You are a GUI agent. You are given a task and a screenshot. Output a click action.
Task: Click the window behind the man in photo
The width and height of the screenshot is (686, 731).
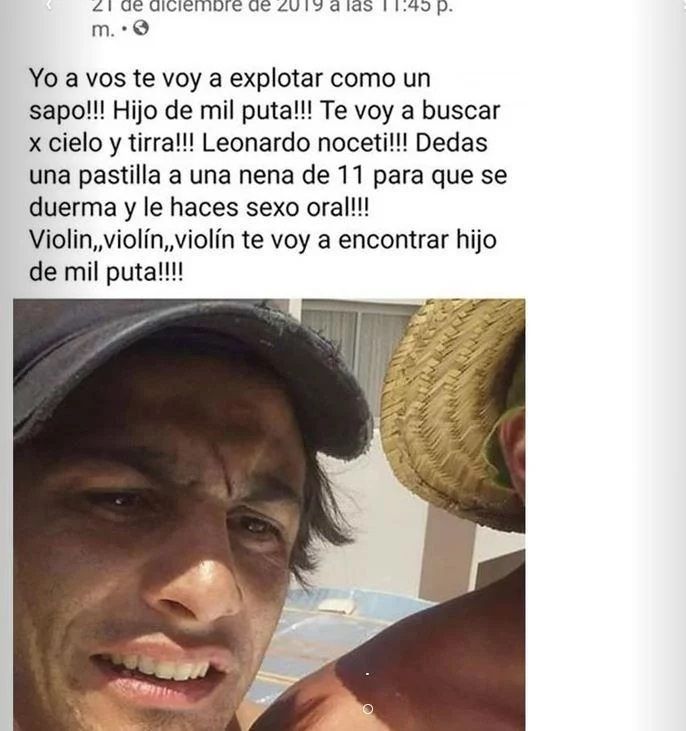[x=357, y=354]
